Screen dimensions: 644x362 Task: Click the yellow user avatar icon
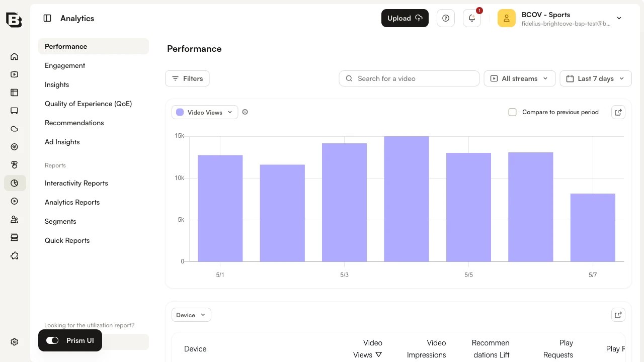(507, 18)
